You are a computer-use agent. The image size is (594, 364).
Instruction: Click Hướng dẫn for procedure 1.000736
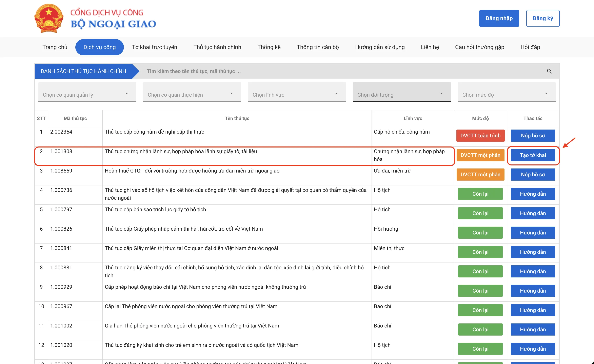pyautogui.click(x=533, y=194)
